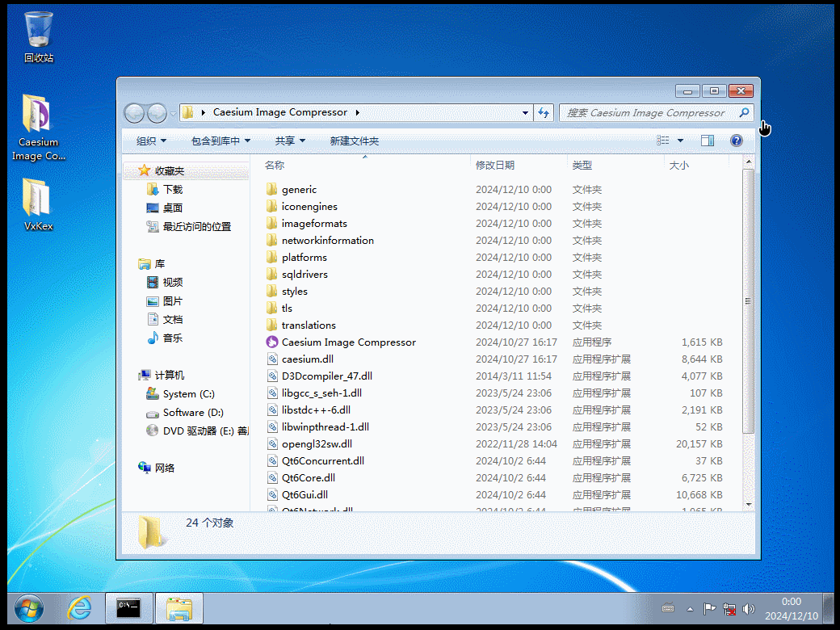Open the command prompt window from the taskbar
Viewport: 840px width, 630px height.
[x=129, y=608]
